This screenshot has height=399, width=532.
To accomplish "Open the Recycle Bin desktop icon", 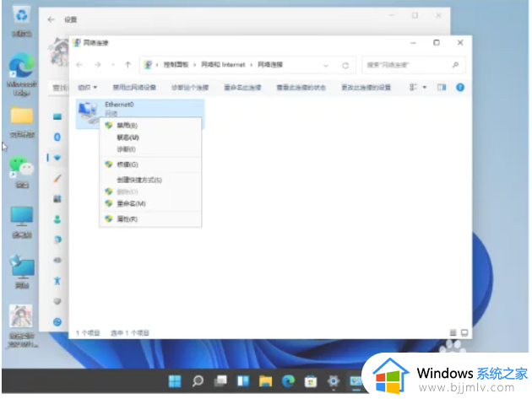I will pos(22,21).
